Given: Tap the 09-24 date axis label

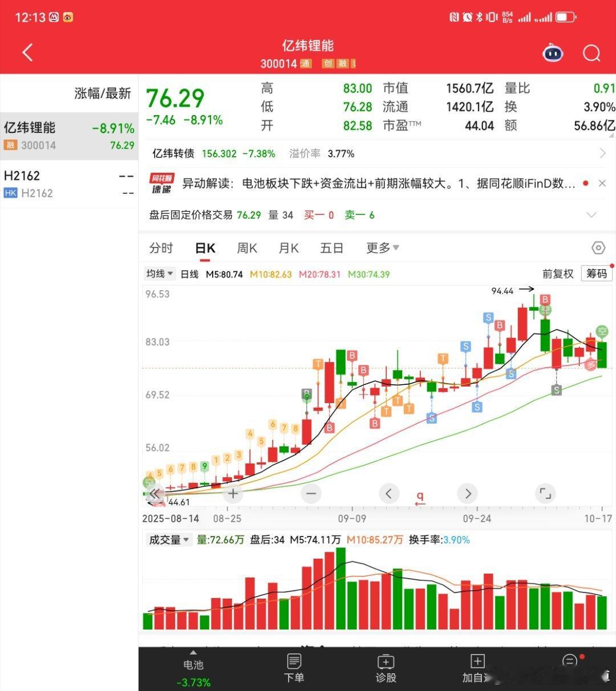Looking at the screenshot, I should point(477,519).
